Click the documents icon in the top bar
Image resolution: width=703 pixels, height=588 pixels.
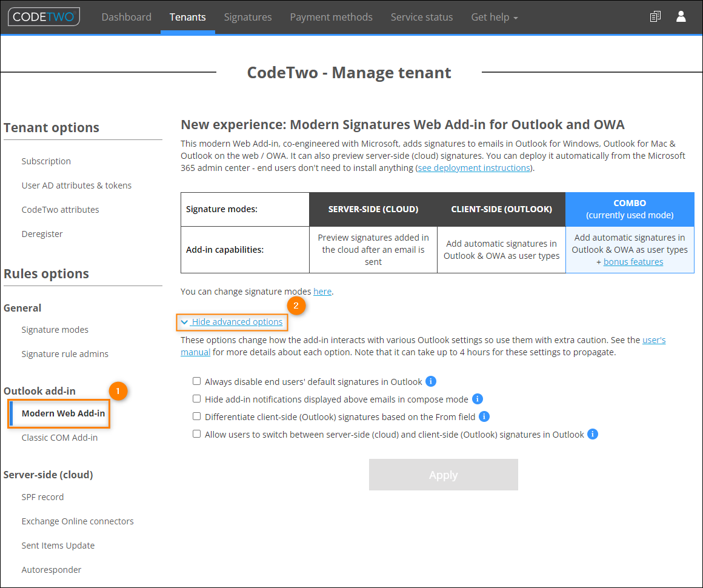point(655,16)
